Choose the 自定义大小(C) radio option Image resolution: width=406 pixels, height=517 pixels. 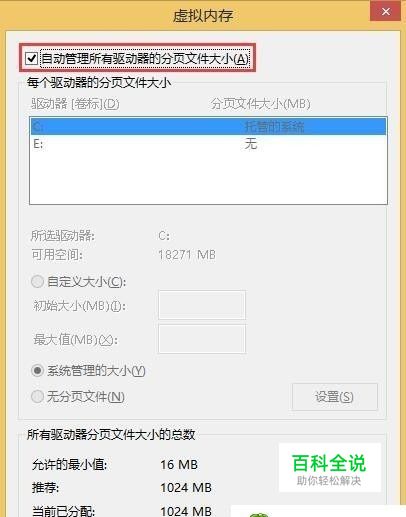click(x=37, y=282)
